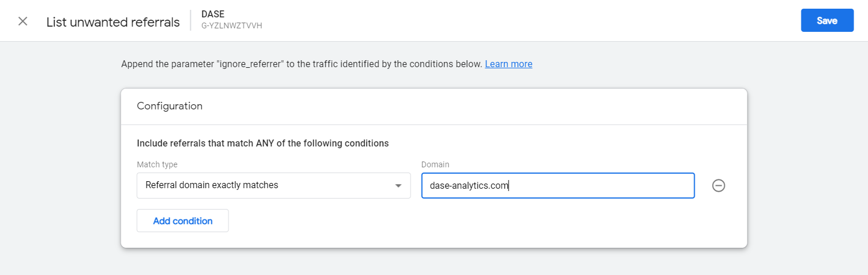Click empty gray area below Configuration card
Screen dimensions: 868x275
[x=434, y=262]
